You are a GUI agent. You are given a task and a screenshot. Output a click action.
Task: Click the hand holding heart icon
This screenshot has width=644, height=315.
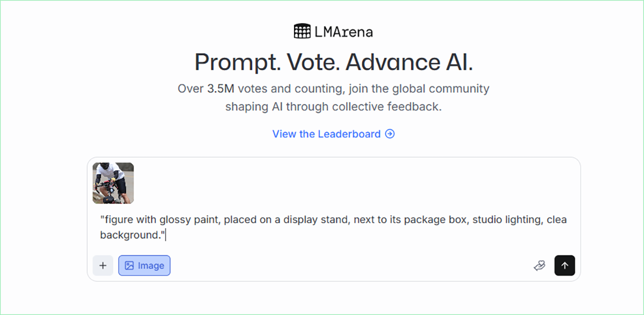(x=539, y=266)
